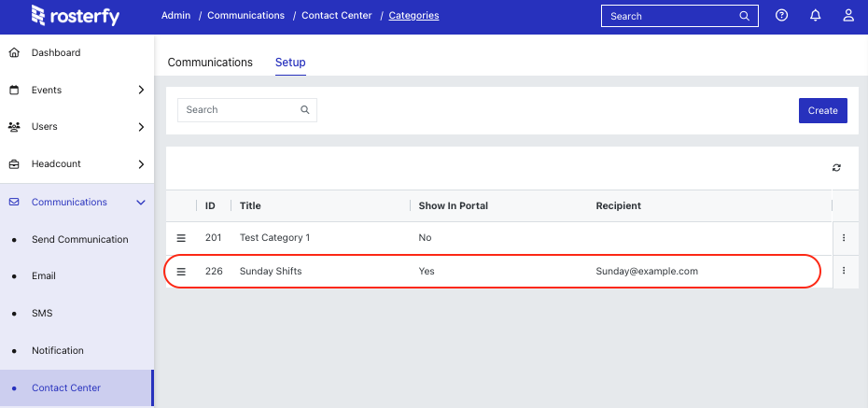The width and height of the screenshot is (868, 408).
Task: Click the Rosterfy logo
Action: click(76, 16)
